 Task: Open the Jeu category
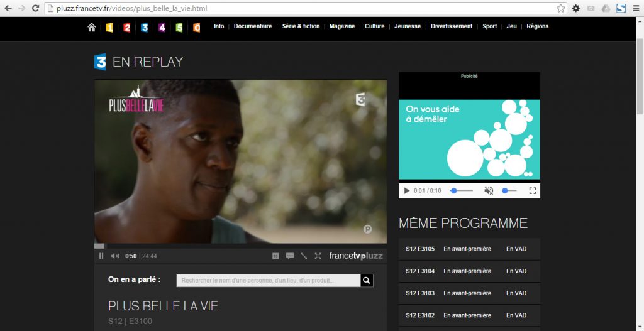(x=512, y=26)
